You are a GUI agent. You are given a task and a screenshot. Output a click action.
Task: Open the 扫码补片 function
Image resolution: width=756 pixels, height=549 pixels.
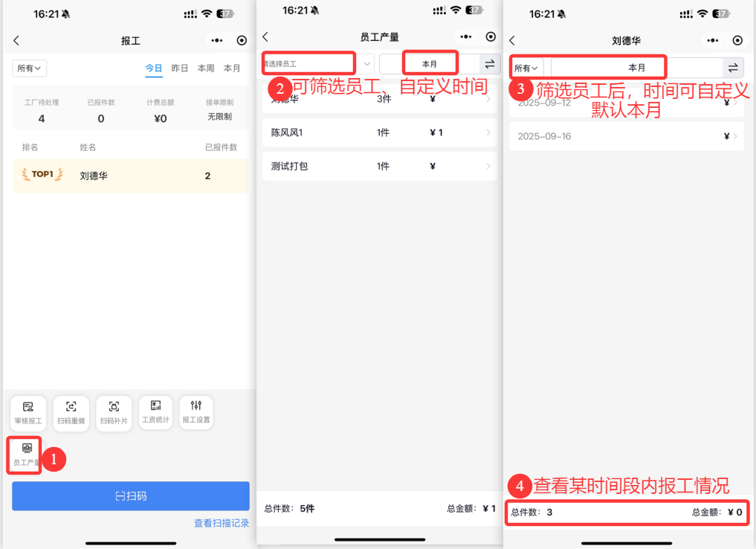pos(114,413)
